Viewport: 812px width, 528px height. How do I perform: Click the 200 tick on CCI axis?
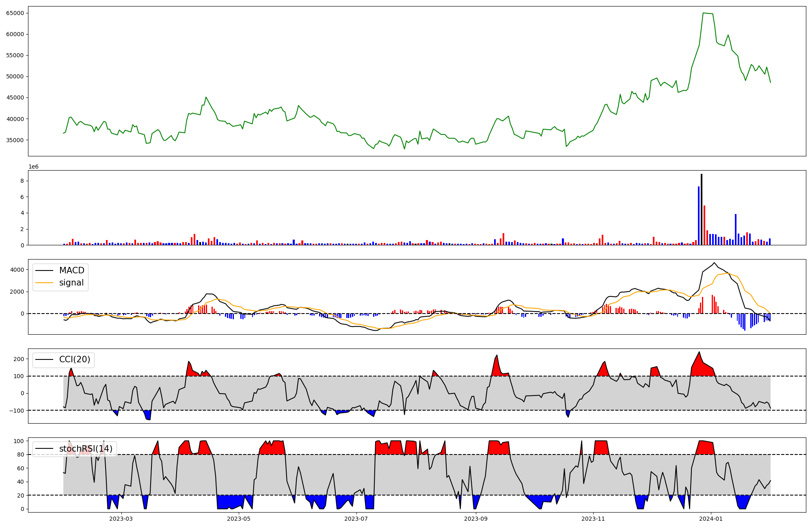(x=19, y=359)
